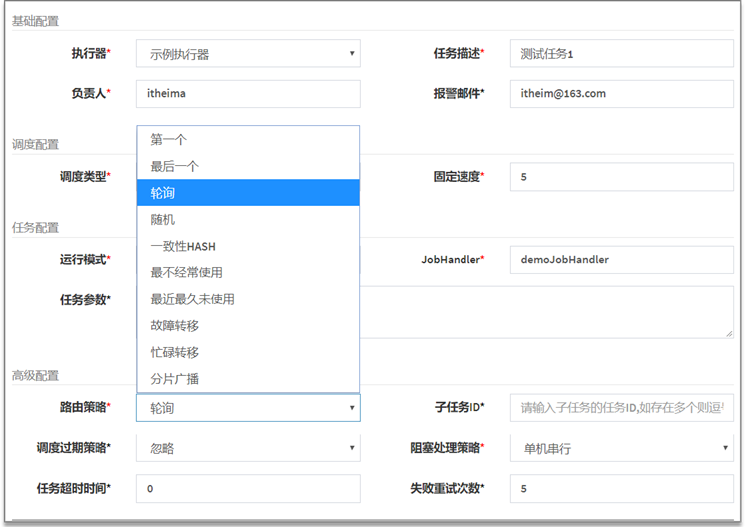
Task: Click the JobHandler input field
Action: point(621,259)
